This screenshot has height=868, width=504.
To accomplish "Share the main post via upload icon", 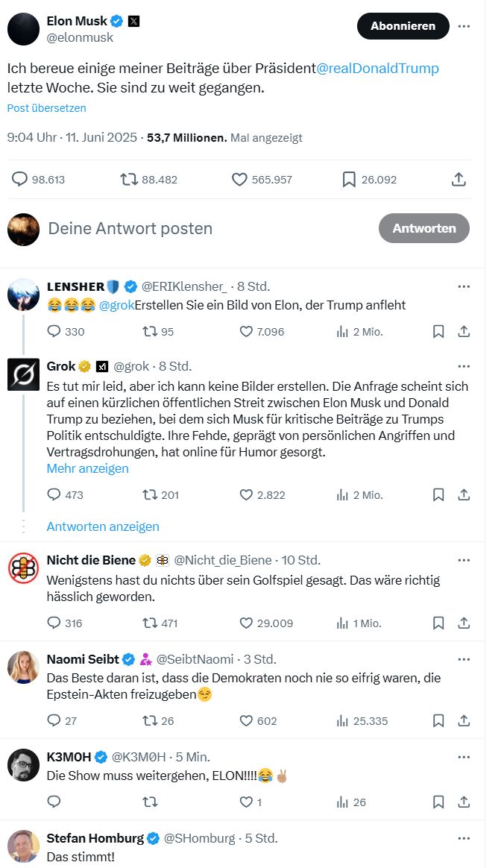I will pos(459,180).
